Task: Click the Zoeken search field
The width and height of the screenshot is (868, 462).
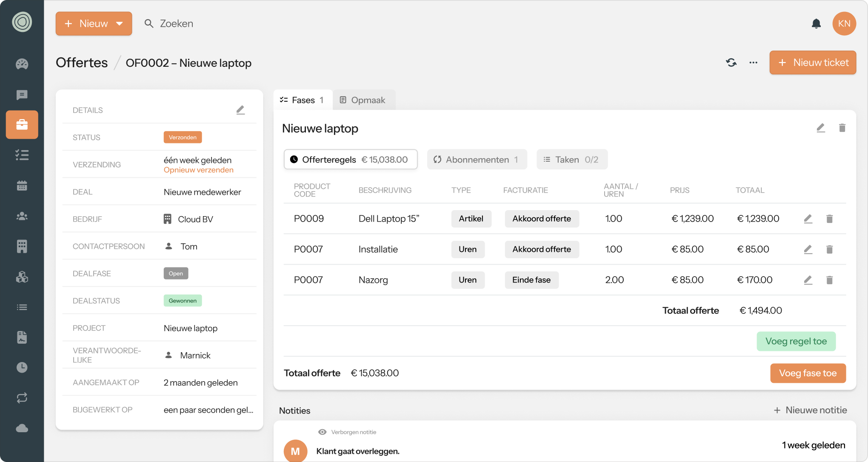Action: pos(176,24)
